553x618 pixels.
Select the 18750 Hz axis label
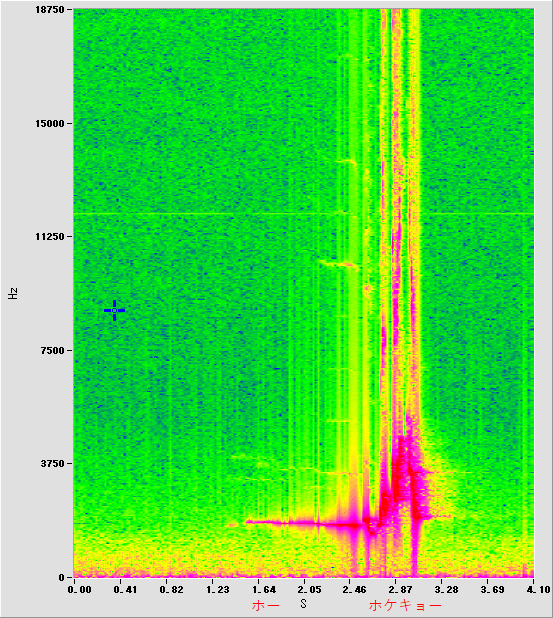pyautogui.click(x=49, y=10)
